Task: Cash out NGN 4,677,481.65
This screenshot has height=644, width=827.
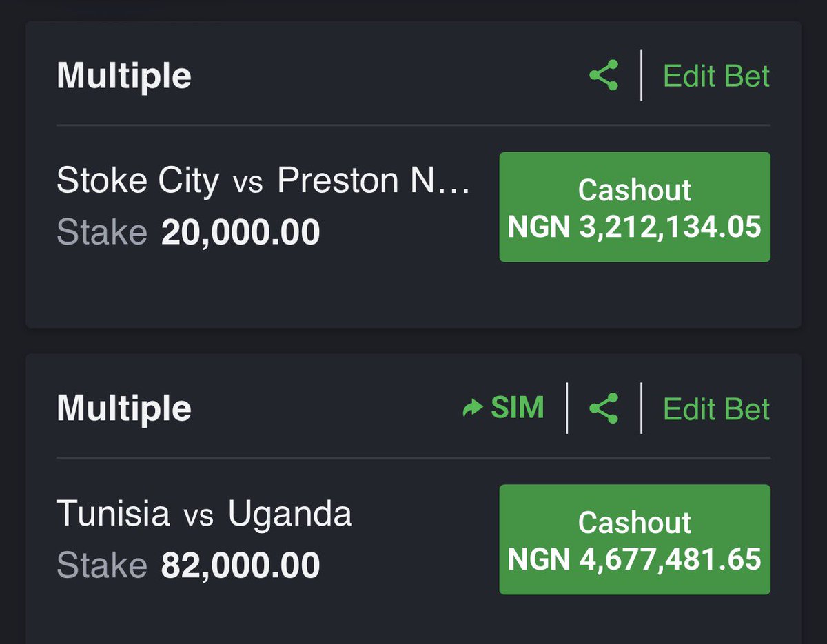Action: [635, 539]
